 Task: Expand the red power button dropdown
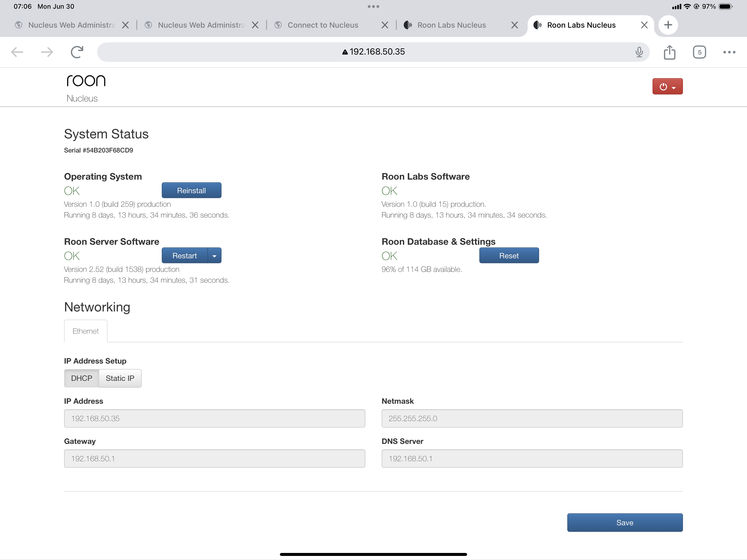[667, 87]
